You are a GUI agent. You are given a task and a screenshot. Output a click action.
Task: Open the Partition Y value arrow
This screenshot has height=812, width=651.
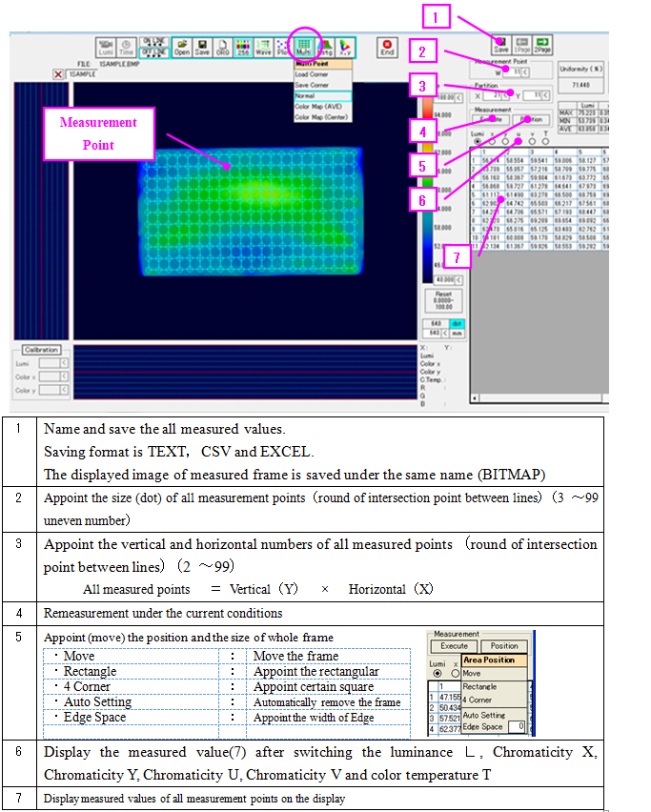(x=545, y=96)
